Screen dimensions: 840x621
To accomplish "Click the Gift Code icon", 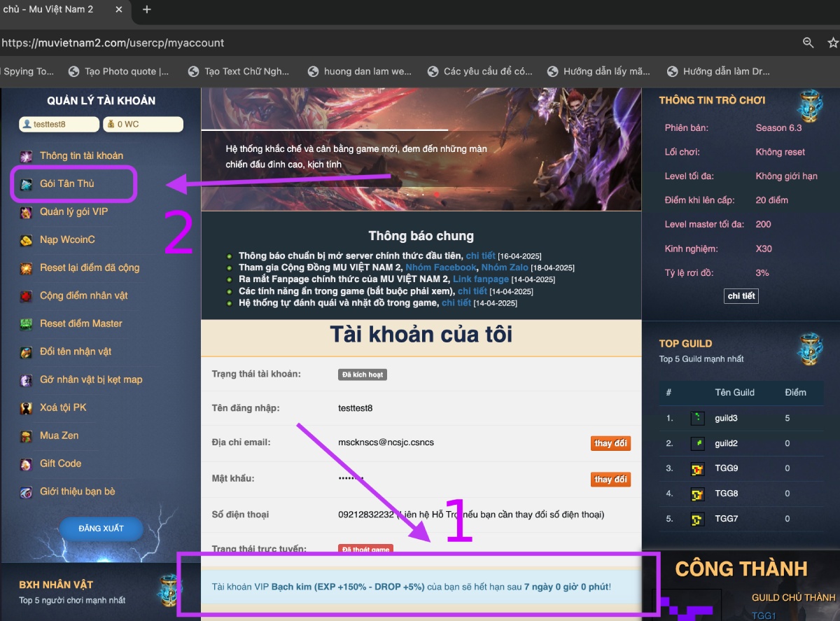I will (26, 464).
